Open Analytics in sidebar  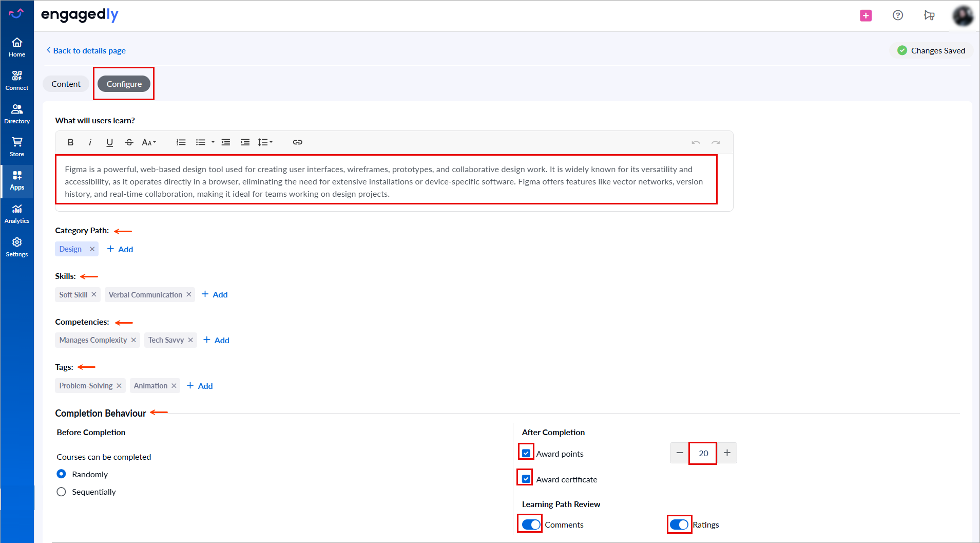17,214
